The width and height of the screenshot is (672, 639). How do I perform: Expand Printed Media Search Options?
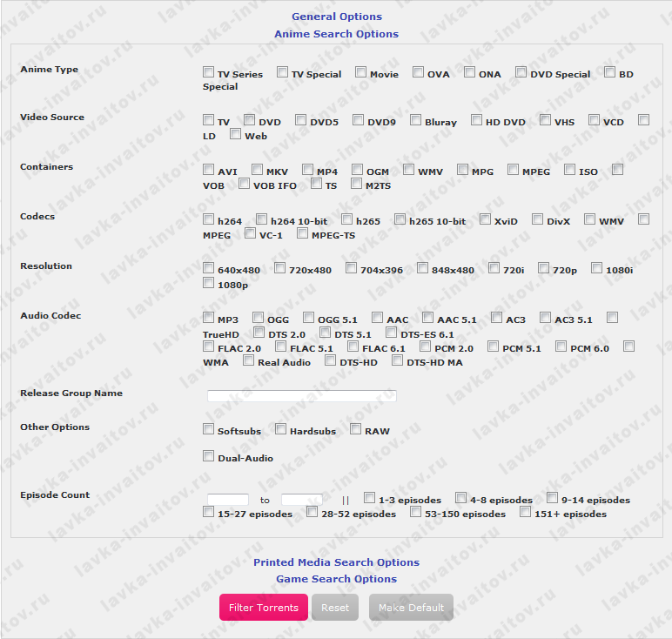[x=336, y=562]
